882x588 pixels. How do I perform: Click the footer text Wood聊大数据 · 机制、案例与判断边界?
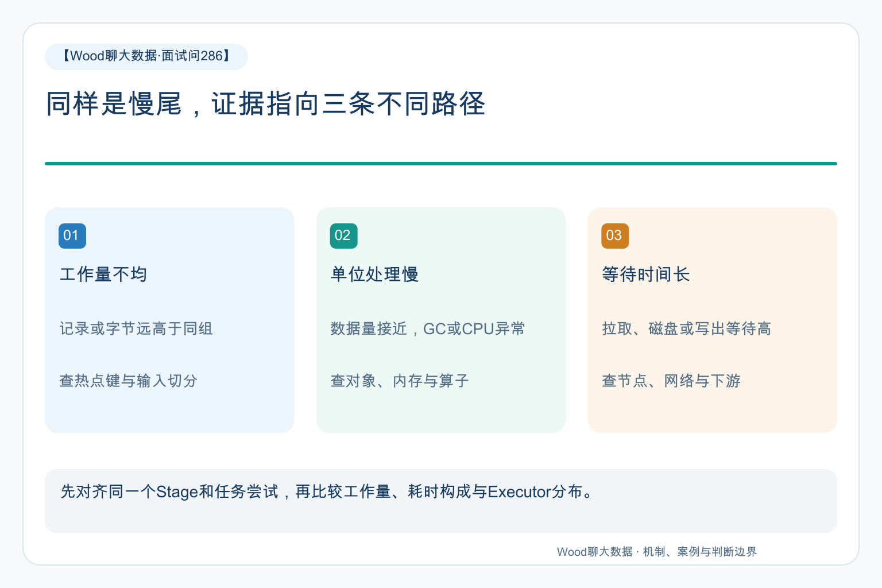point(657,552)
